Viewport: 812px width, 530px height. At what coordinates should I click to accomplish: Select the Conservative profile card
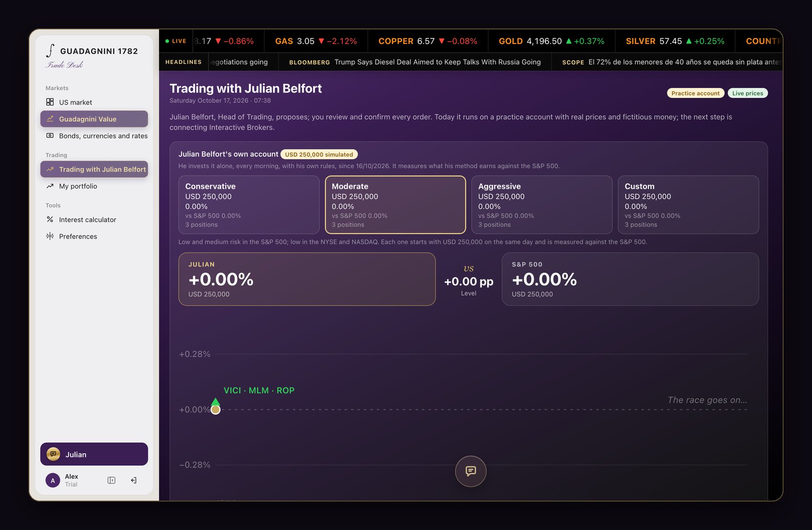(249, 205)
